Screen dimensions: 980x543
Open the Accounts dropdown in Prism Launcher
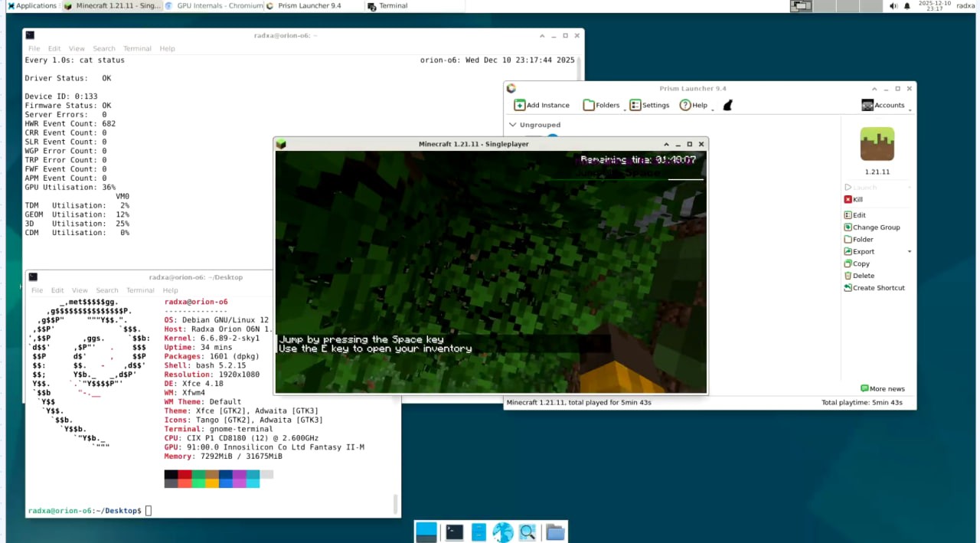coord(884,105)
